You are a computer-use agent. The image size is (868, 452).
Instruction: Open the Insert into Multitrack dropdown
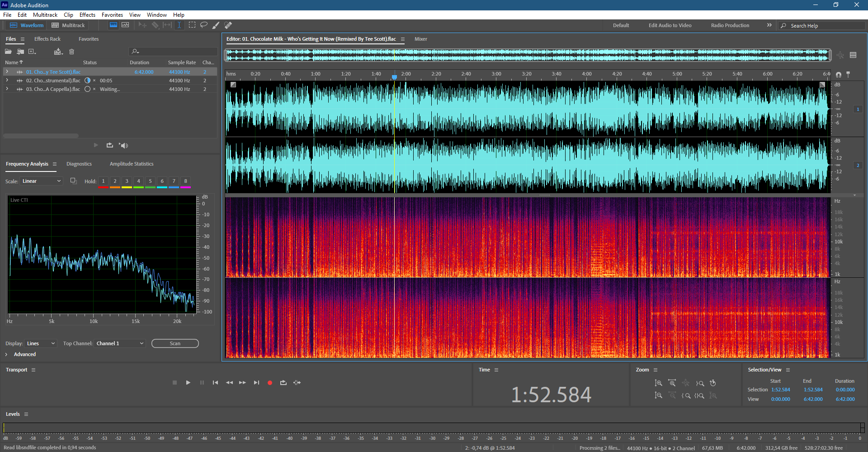tap(58, 52)
